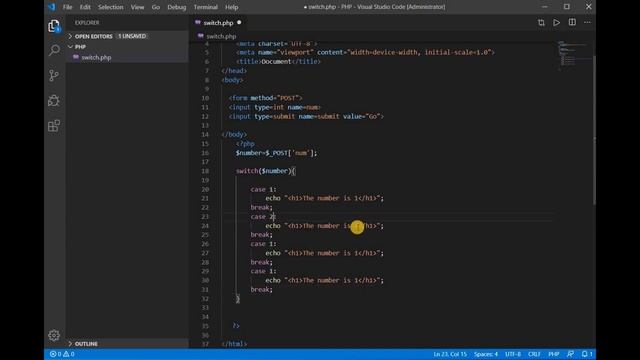Open the View menu

pyautogui.click(x=137, y=7)
